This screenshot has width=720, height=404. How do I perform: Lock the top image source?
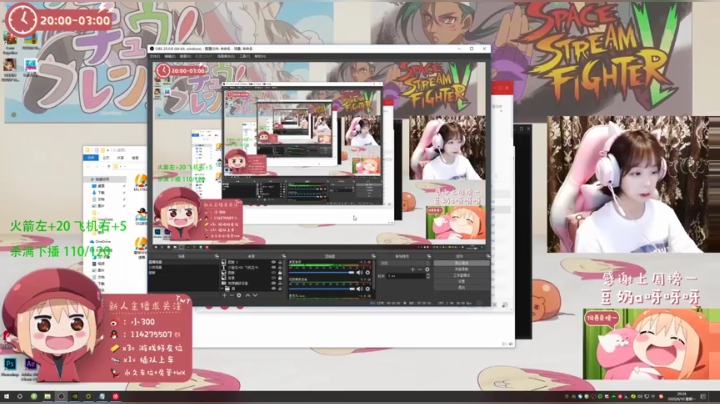pos(280,262)
